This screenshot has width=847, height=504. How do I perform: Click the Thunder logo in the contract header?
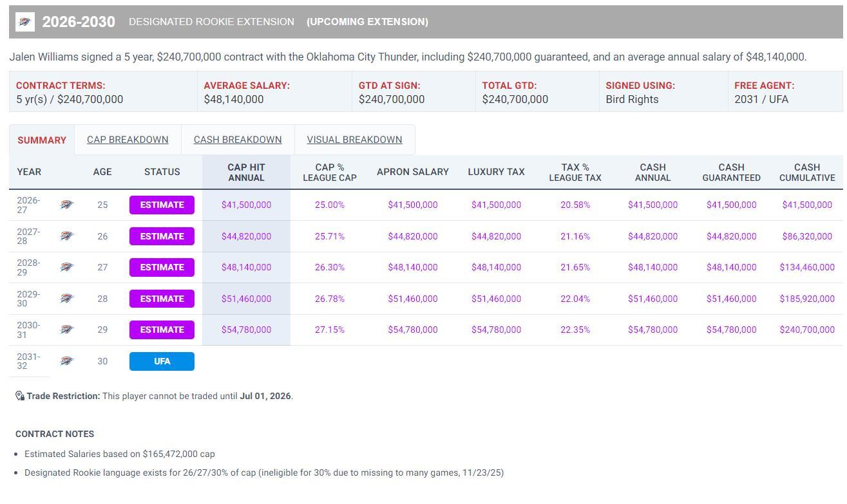pyautogui.click(x=25, y=22)
